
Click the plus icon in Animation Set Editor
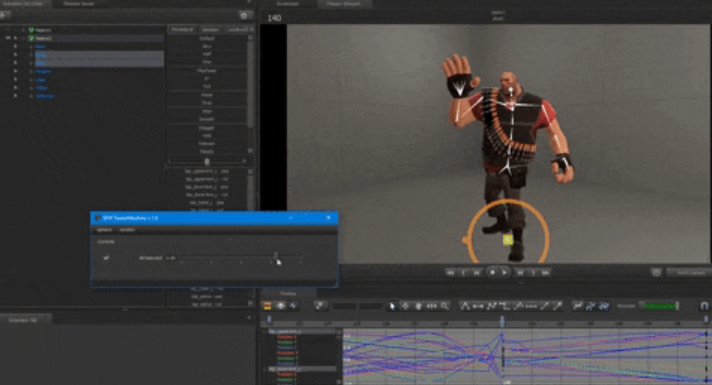coord(4,15)
